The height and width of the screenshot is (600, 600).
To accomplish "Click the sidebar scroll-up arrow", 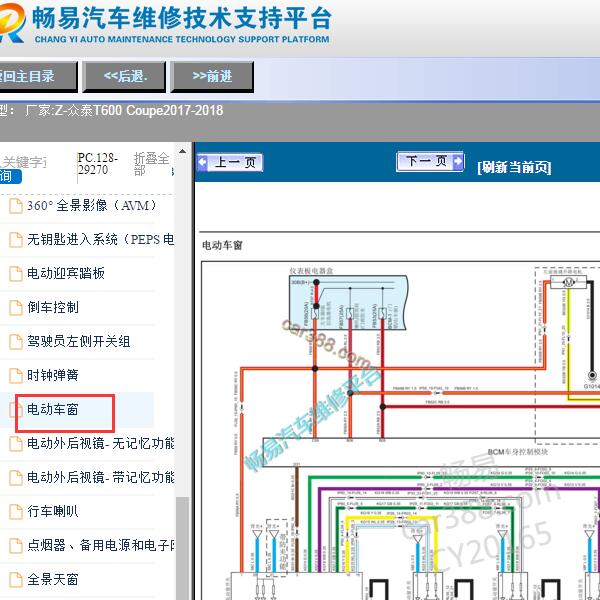I will (x=183, y=152).
